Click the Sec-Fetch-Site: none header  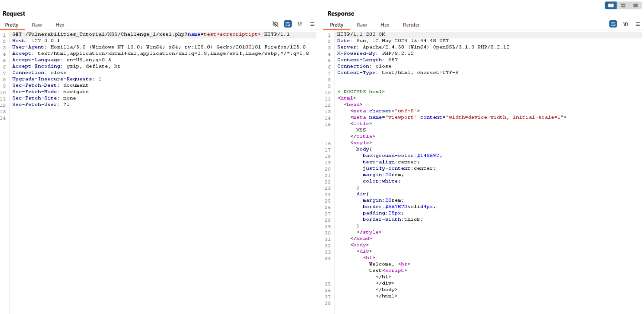pos(44,98)
